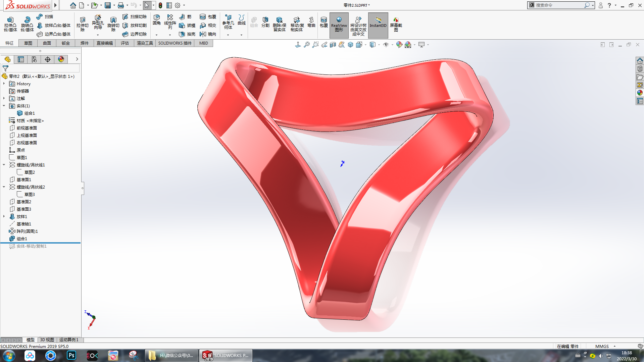
Task: Click the Mirror (镜向) feature icon
Action: point(208,34)
